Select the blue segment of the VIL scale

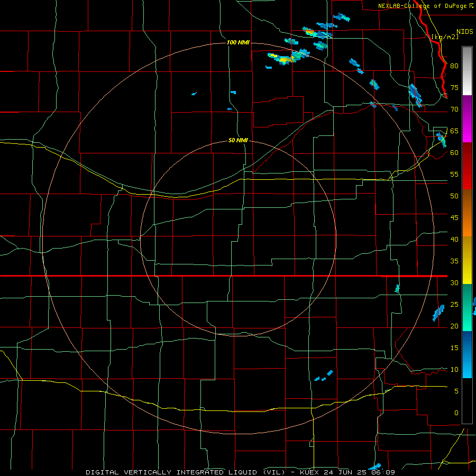[x=467, y=354]
